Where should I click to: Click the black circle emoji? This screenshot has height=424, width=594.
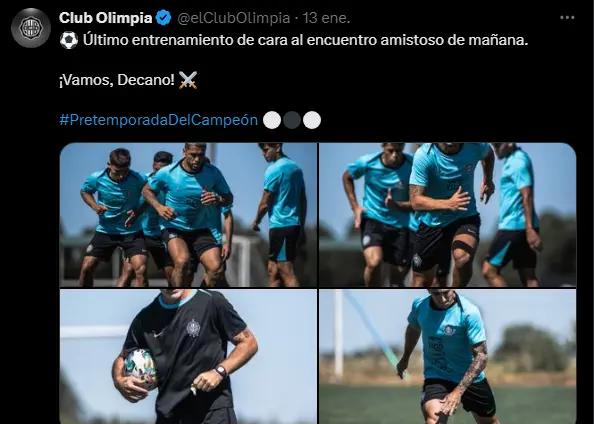coord(292,120)
